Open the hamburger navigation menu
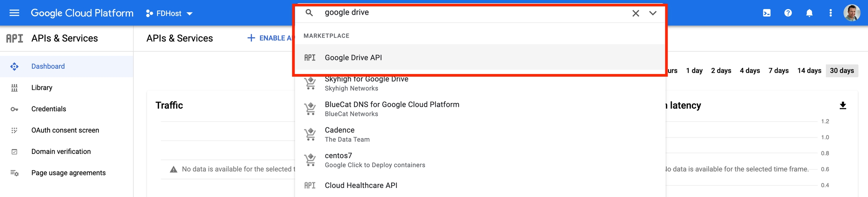The image size is (868, 197). click(14, 13)
